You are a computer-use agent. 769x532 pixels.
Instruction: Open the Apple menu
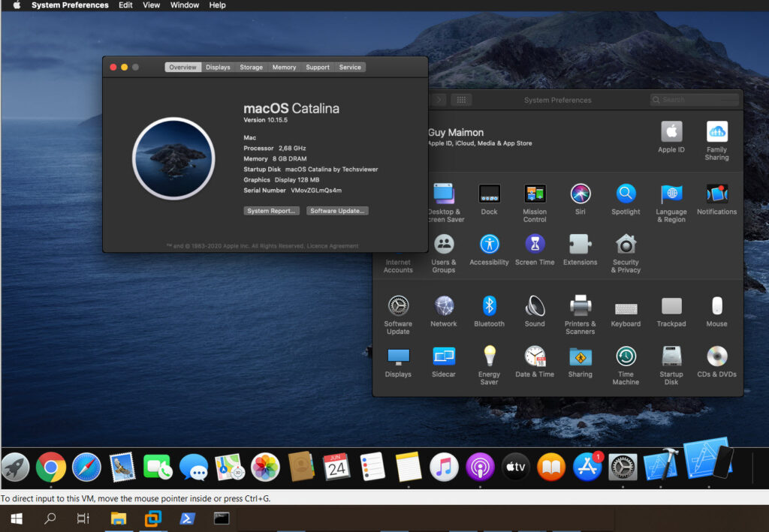click(x=17, y=5)
